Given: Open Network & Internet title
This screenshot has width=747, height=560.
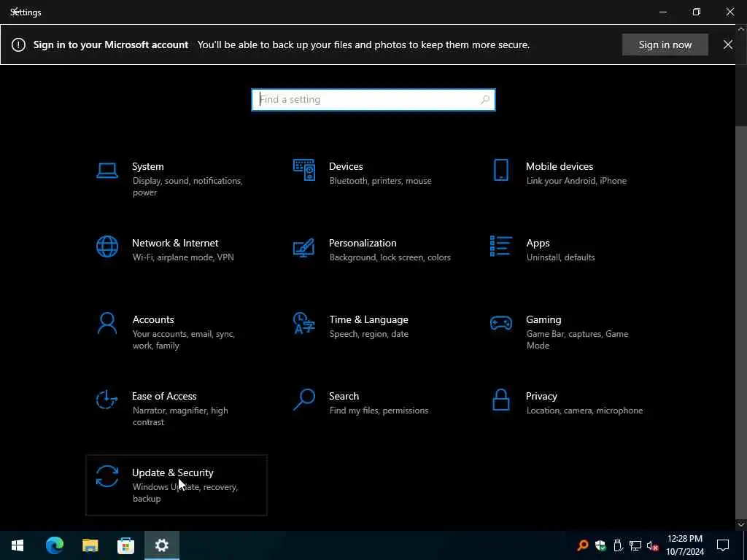Looking at the screenshot, I should (x=175, y=243).
